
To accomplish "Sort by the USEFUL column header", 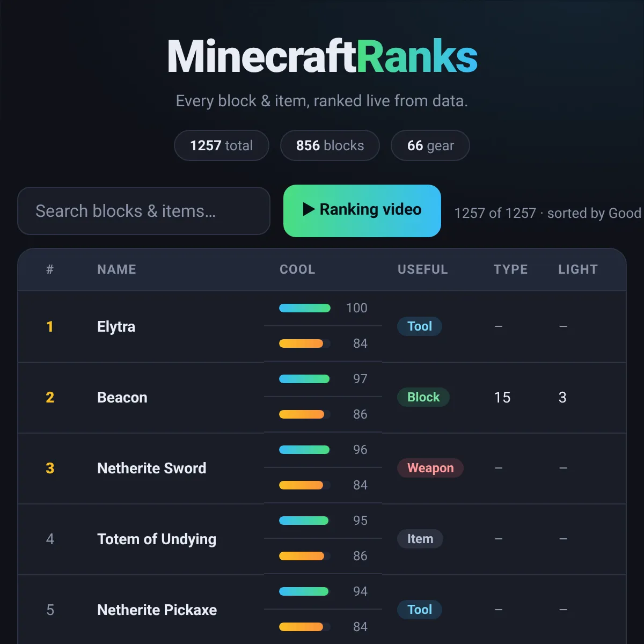I will tap(422, 269).
